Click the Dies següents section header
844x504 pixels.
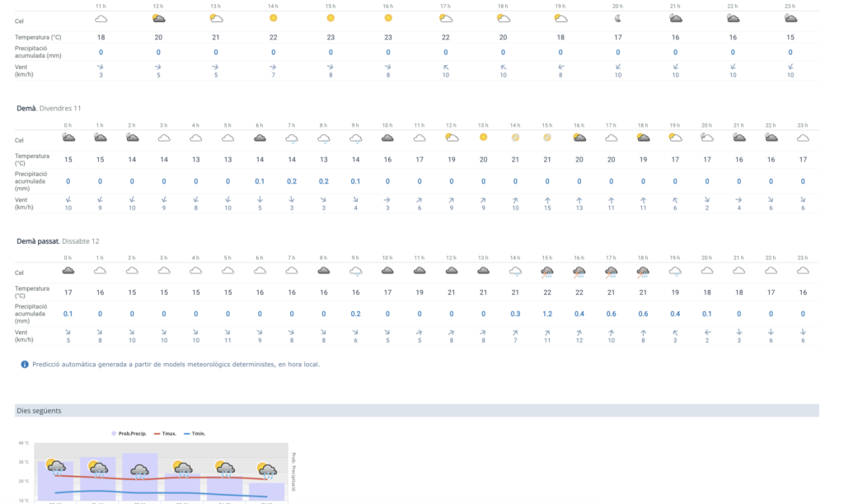point(38,410)
